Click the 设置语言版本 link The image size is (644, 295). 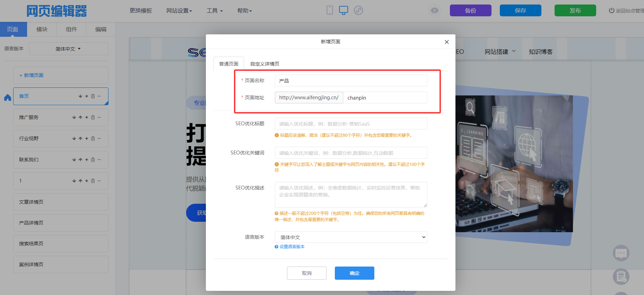point(292,247)
